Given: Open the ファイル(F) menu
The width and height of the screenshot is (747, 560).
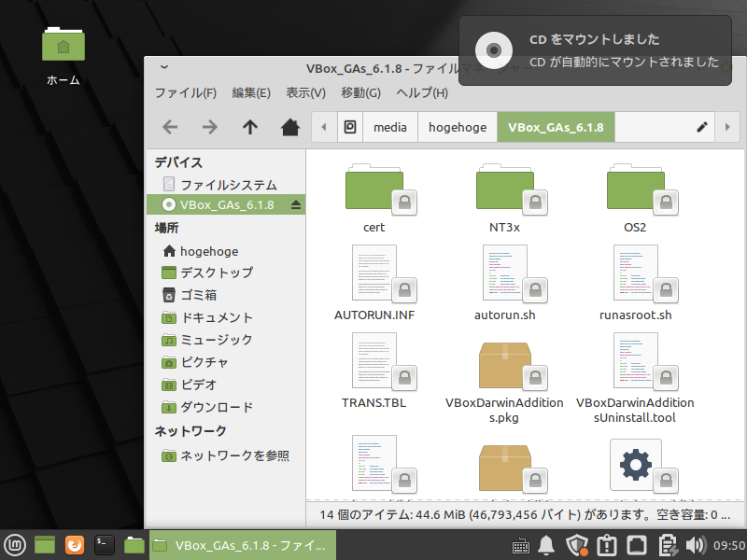Looking at the screenshot, I should point(186,92).
